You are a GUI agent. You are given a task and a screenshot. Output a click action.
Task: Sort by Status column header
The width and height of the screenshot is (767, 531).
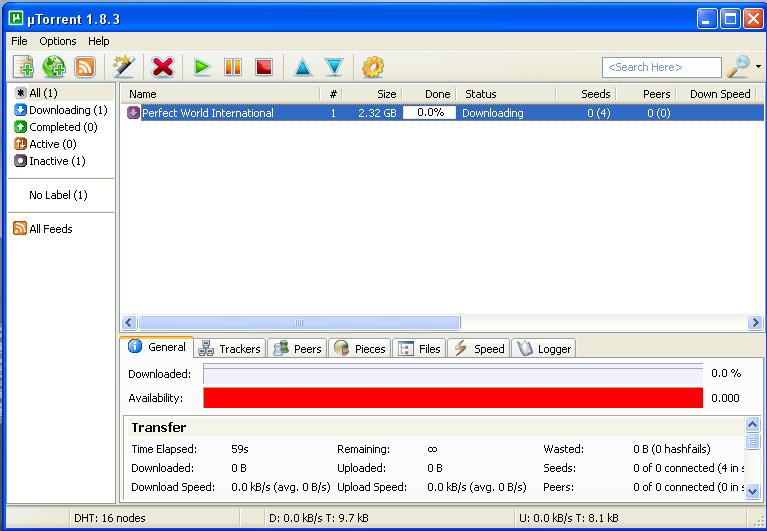(x=506, y=94)
